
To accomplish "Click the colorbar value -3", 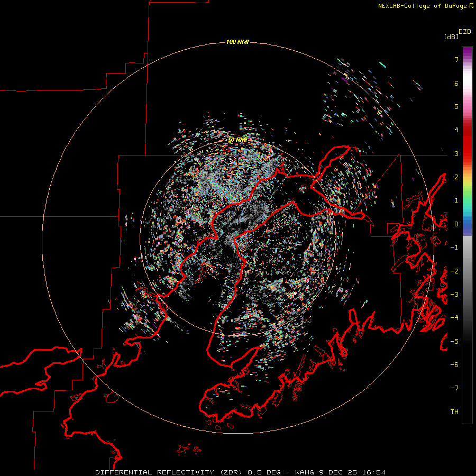I will (x=454, y=295).
